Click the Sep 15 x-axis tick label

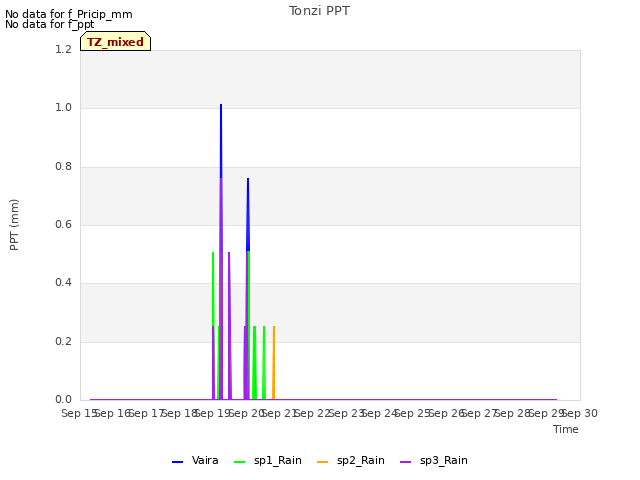(79, 413)
